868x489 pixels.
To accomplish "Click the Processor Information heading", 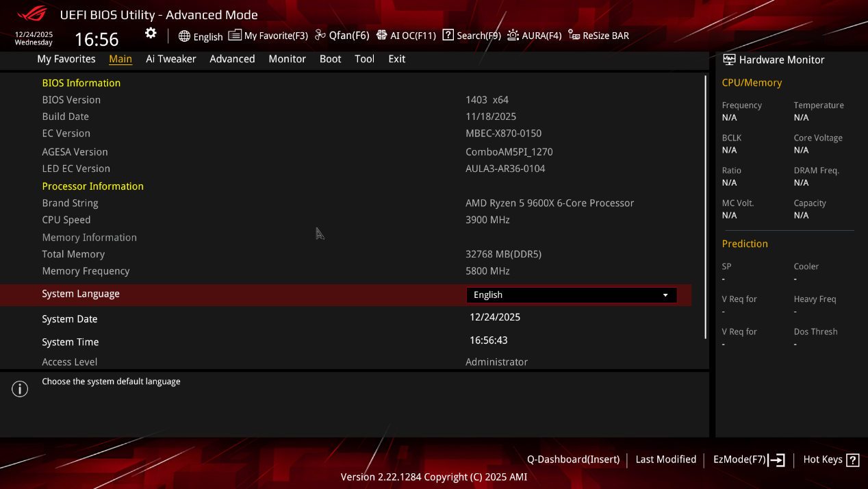I will tap(93, 186).
